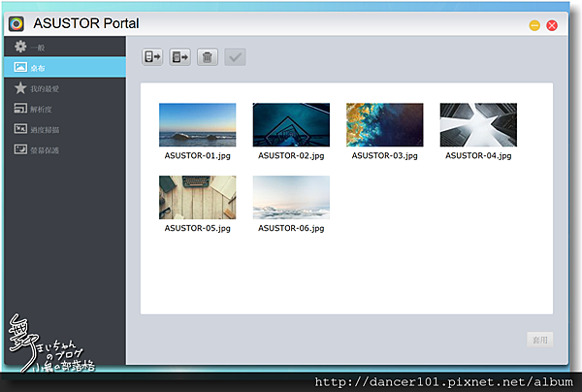Open the 螢幕保護 screensaver section
This screenshot has height=392, width=582.
pos(65,149)
